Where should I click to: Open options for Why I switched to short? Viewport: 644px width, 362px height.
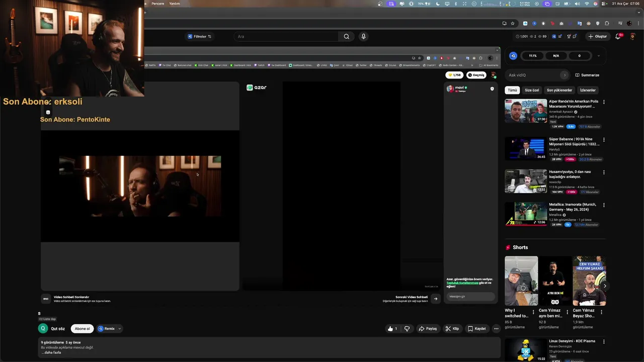point(533,312)
